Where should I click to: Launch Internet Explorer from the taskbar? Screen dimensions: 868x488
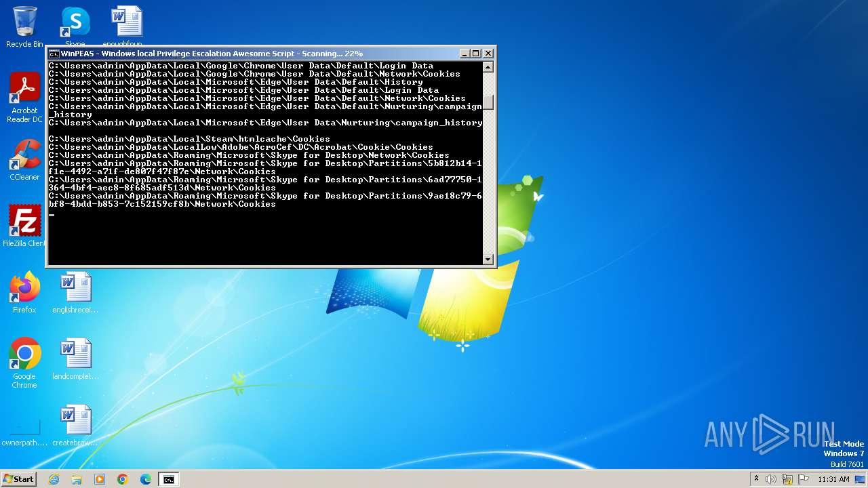point(54,479)
